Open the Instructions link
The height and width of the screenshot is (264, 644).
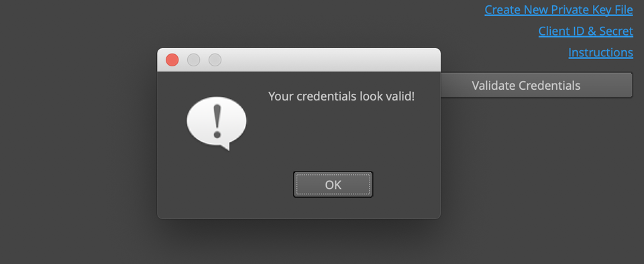click(600, 52)
